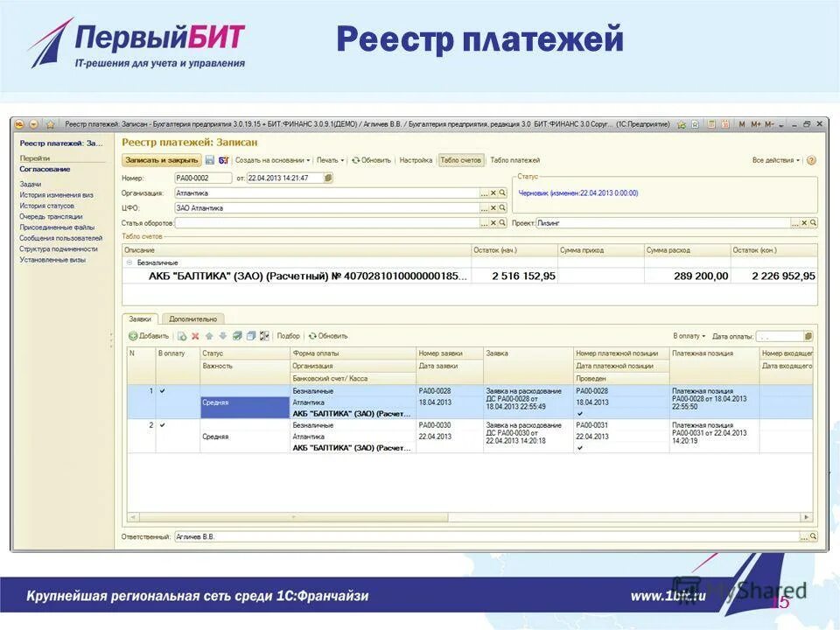Viewport: 840px width, 630px height.
Task: Collapse the Безналичные group in accounts table
Action: (131, 261)
